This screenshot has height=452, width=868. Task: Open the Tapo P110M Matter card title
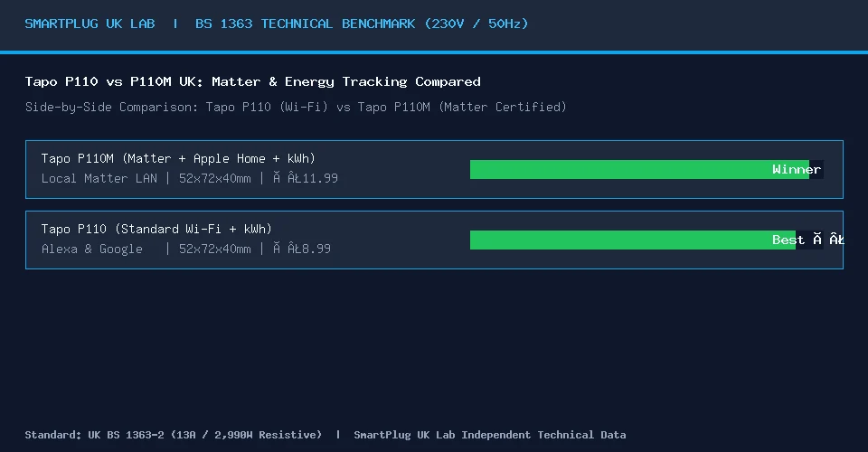point(178,159)
